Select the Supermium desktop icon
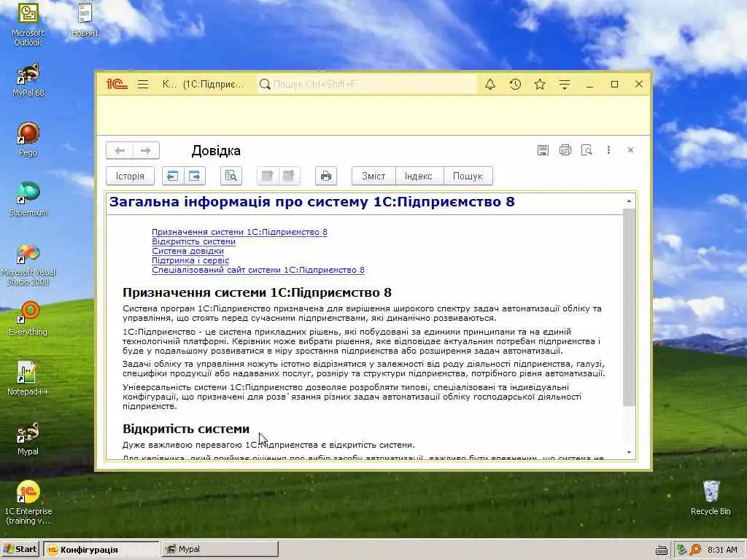This screenshot has height=560, width=747. coord(28,200)
